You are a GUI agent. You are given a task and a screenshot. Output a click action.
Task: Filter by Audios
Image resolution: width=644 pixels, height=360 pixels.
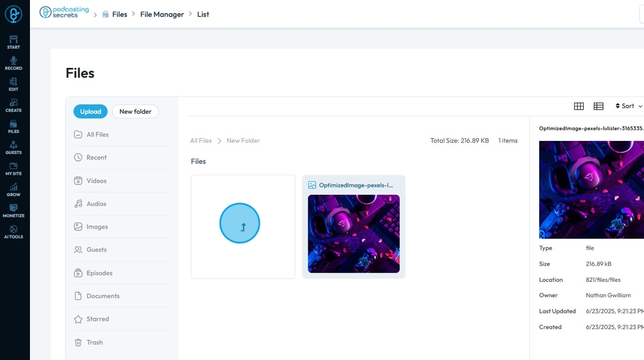pos(122,204)
